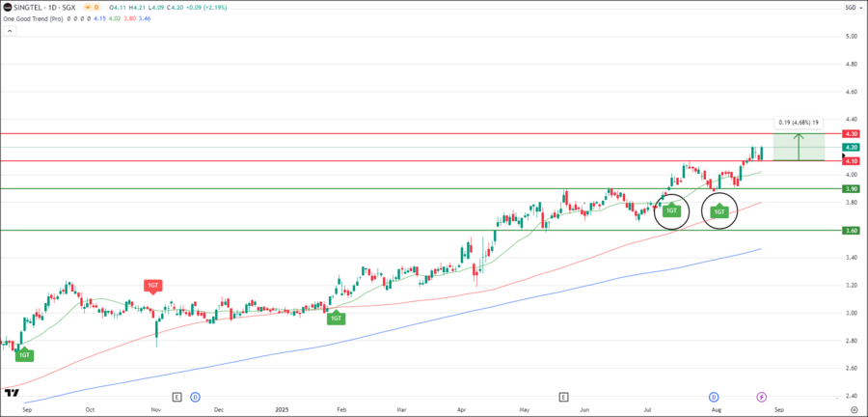Click the orange sun market status badge
Viewport: 868px width, 417px height.
[x=92, y=7]
